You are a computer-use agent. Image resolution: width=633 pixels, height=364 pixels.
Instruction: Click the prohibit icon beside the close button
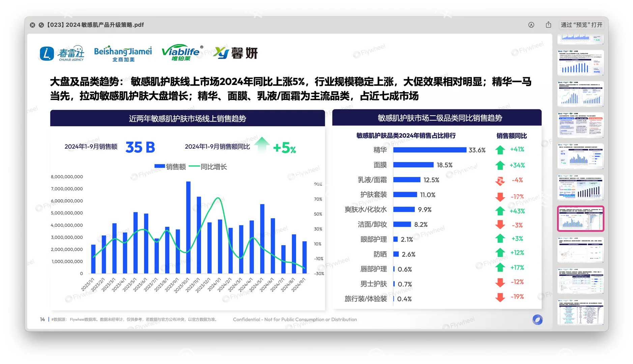[41, 25]
